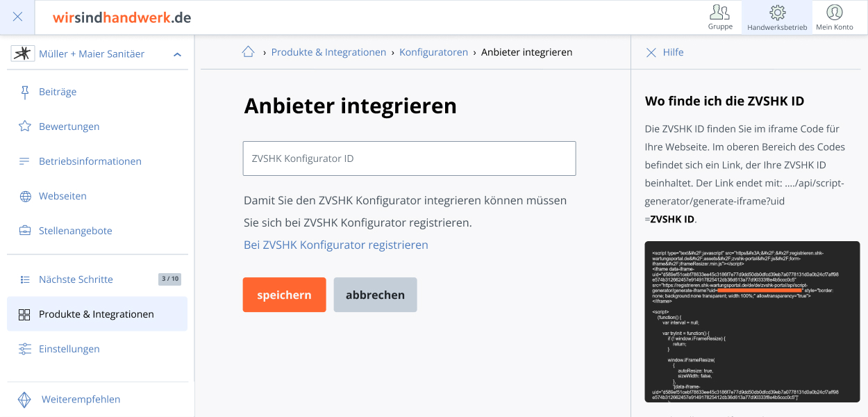Focus the ZVSHK Konfigurator ID field
868x417 pixels.
(409, 158)
